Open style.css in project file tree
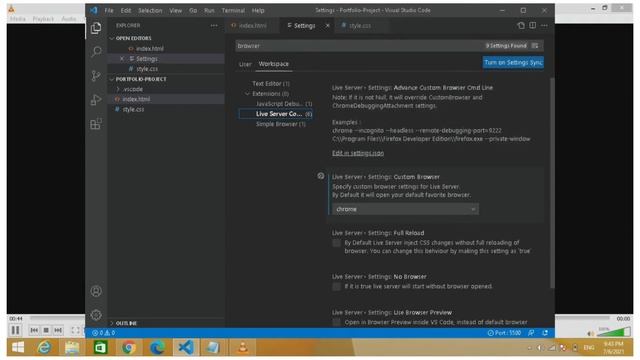This screenshot has height=360, width=640. [x=133, y=109]
